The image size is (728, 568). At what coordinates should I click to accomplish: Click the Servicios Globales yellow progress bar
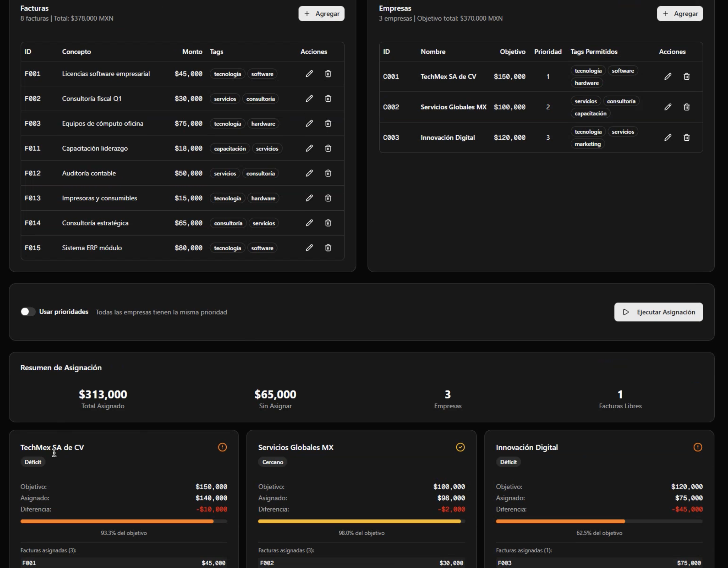pyautogui.click(x=359, y=521)
